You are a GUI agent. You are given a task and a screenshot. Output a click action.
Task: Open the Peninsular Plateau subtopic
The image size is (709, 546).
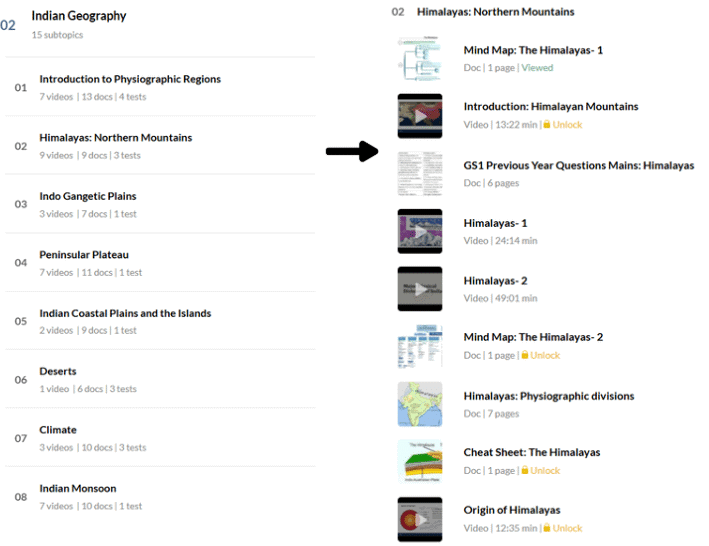click(160, 263)
